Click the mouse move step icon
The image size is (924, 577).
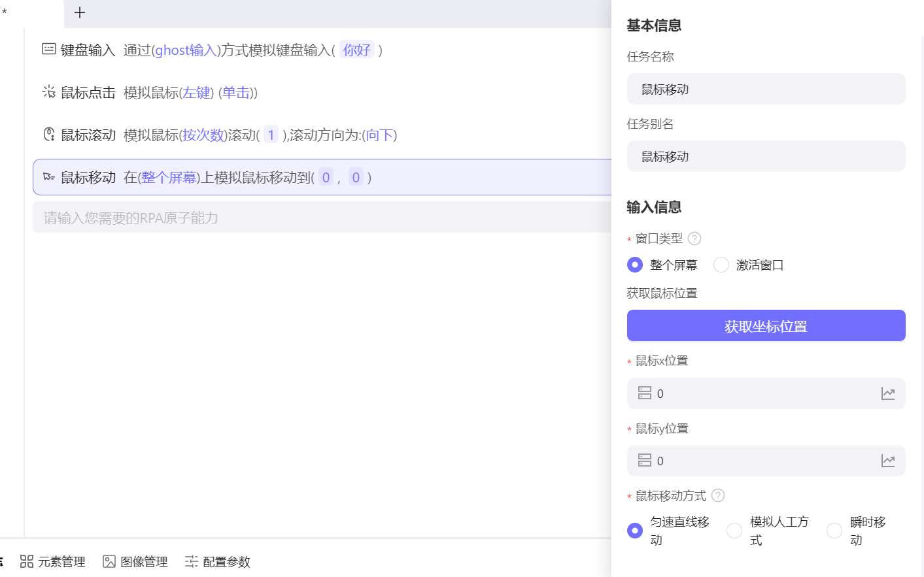[x=49, y=177]
